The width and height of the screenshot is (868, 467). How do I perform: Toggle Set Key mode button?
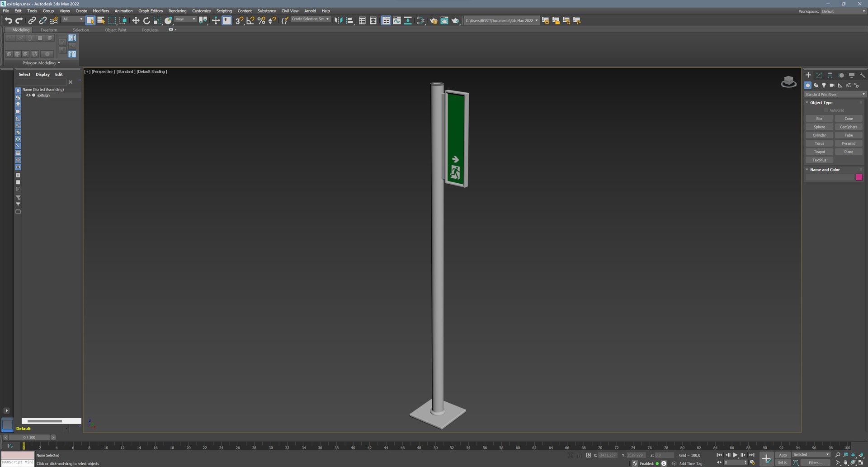pos(783,462)
